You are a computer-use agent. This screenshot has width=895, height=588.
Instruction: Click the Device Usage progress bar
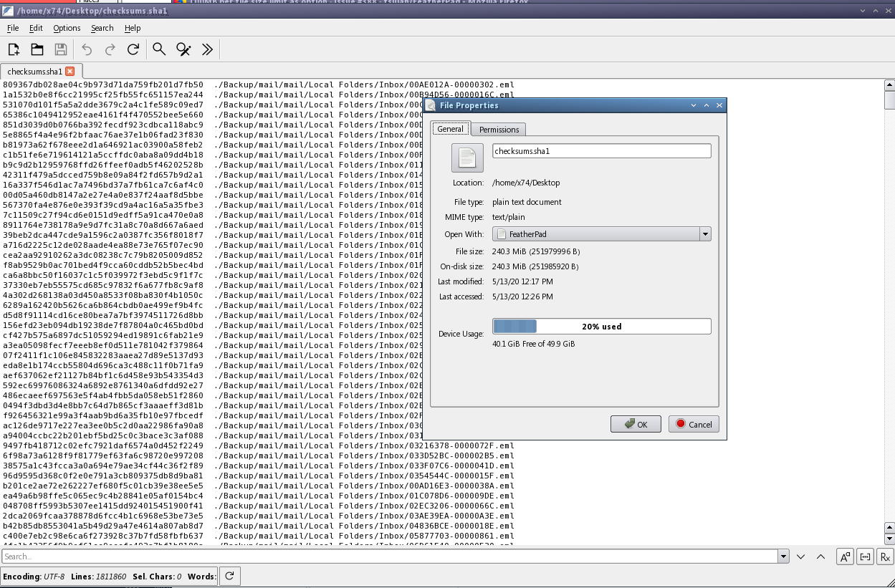point(602,326)
